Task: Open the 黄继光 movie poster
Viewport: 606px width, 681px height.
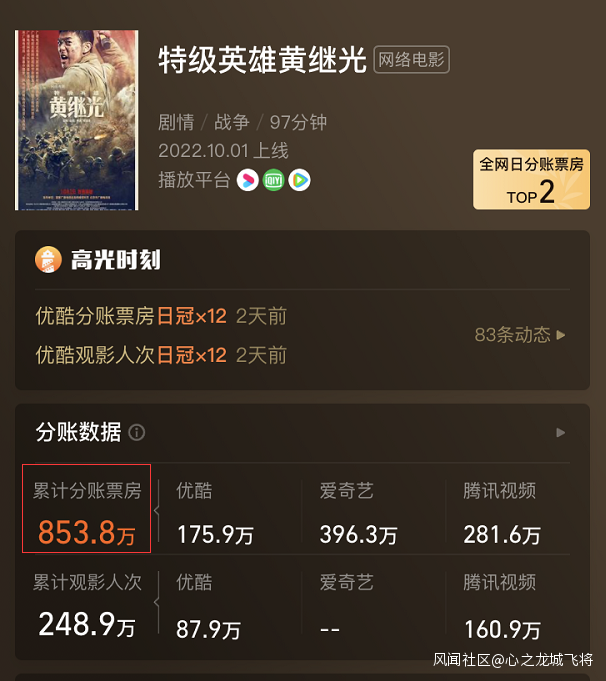Action: 77,120
